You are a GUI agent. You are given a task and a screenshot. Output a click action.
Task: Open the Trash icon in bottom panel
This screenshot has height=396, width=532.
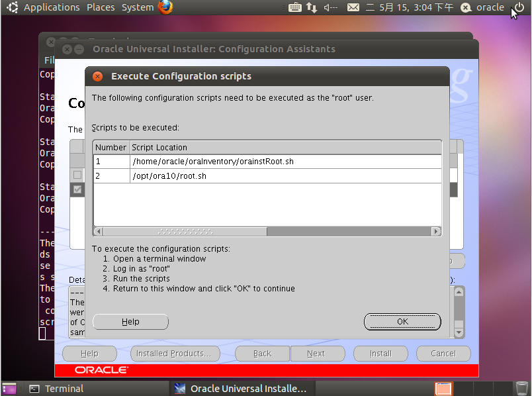click(x=521, y=389)
